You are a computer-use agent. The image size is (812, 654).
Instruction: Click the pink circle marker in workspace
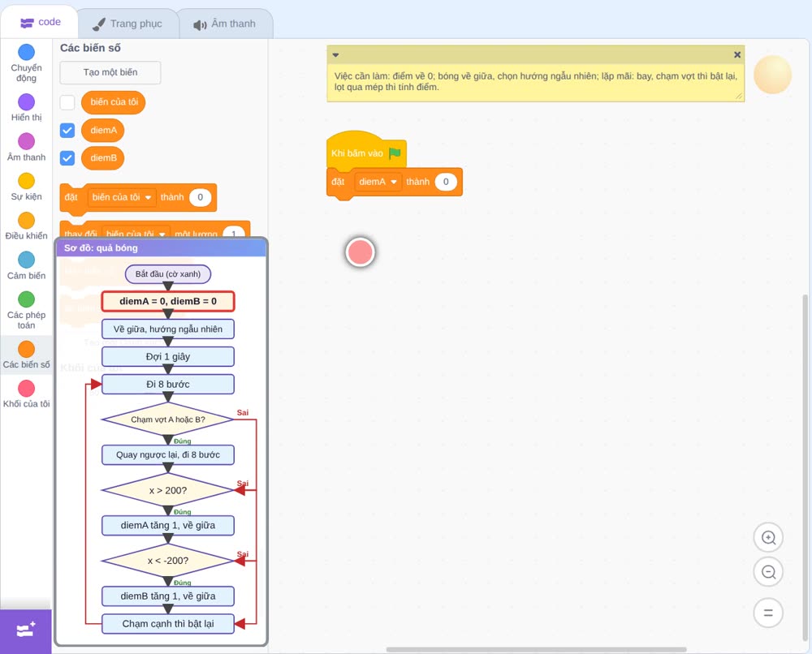(x=360, y=252)
